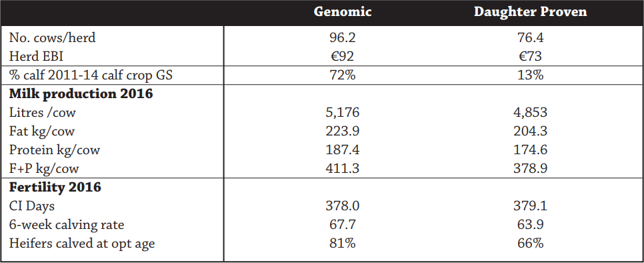Select the No. cows/herd row label

(53, 38)
